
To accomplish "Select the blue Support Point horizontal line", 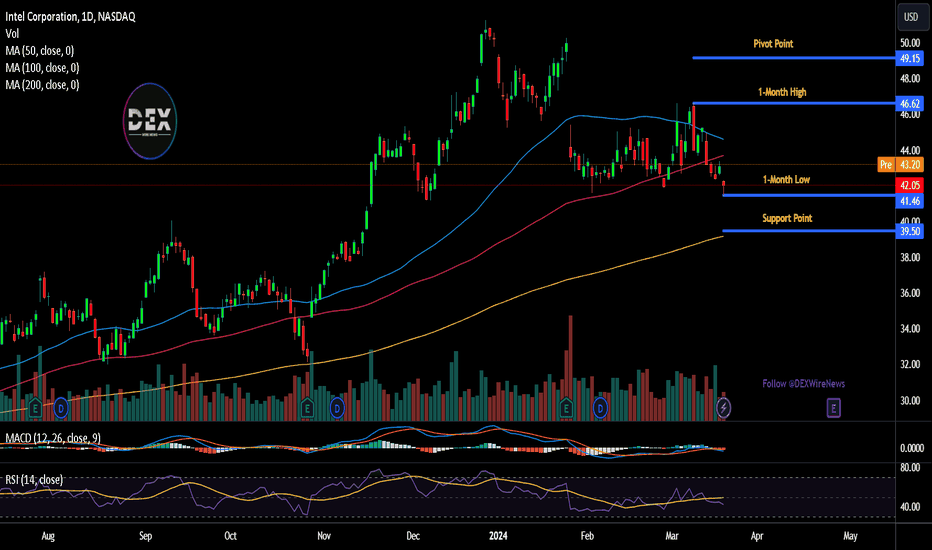I will click(x=809, y=231).
